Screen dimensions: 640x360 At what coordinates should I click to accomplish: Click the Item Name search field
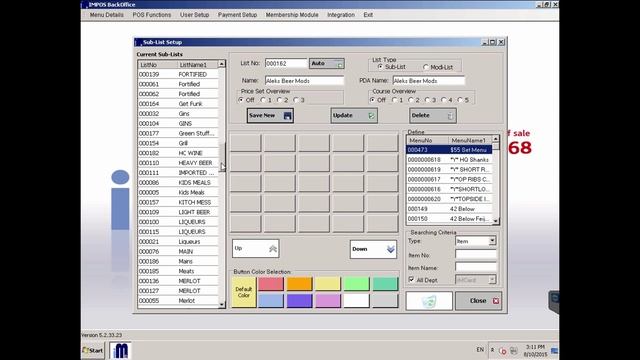pos(476,267)
